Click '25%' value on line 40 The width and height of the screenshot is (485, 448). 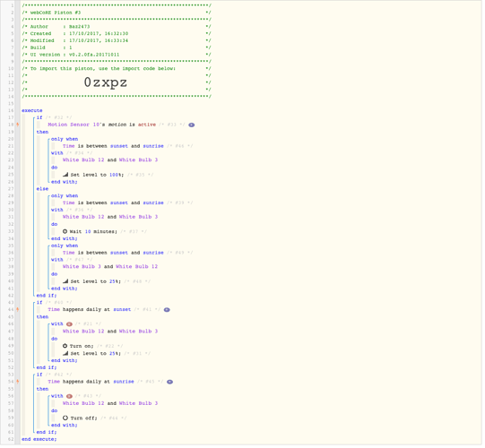[114, 282]
